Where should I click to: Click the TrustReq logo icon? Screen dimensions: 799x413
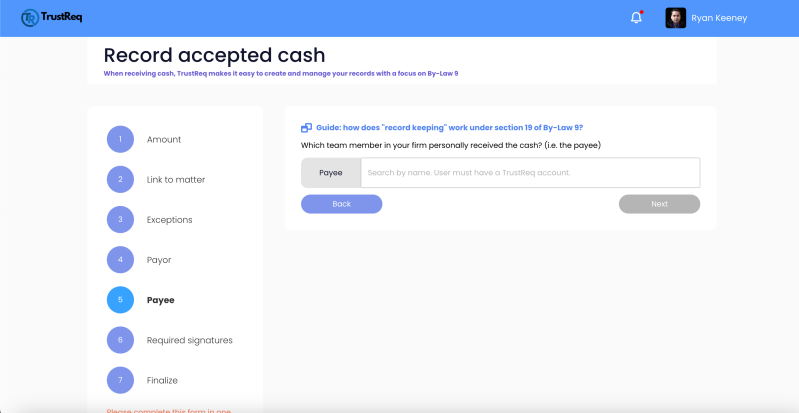point(30,18)
